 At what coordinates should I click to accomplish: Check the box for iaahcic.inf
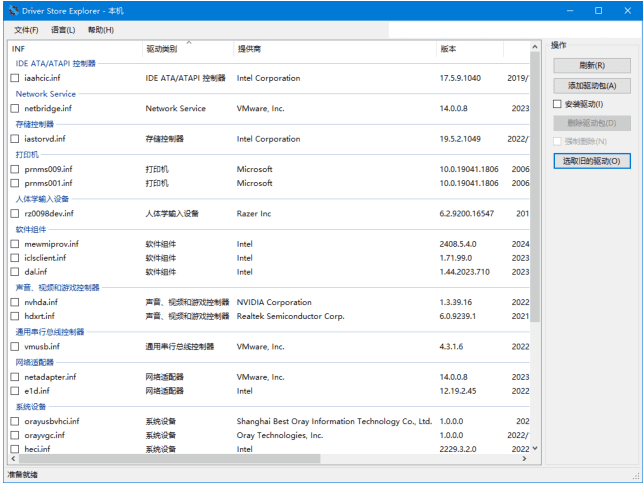[15, 78]
